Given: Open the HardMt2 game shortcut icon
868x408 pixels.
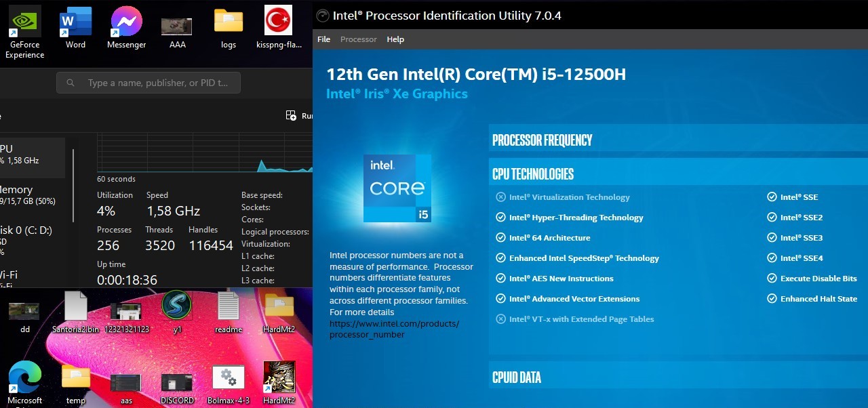Looking at the screenshot, I should 279,377.
